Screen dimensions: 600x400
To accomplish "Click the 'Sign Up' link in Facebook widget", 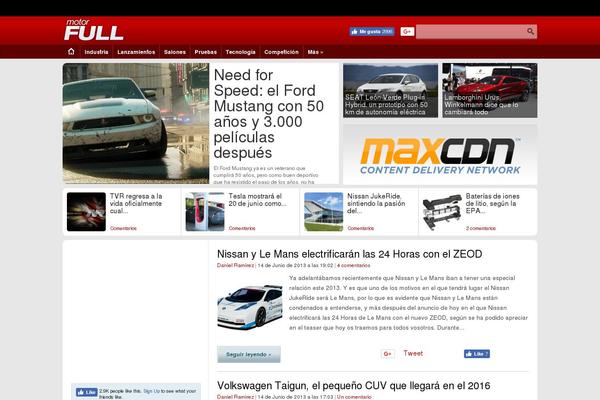I will (151, 391).
